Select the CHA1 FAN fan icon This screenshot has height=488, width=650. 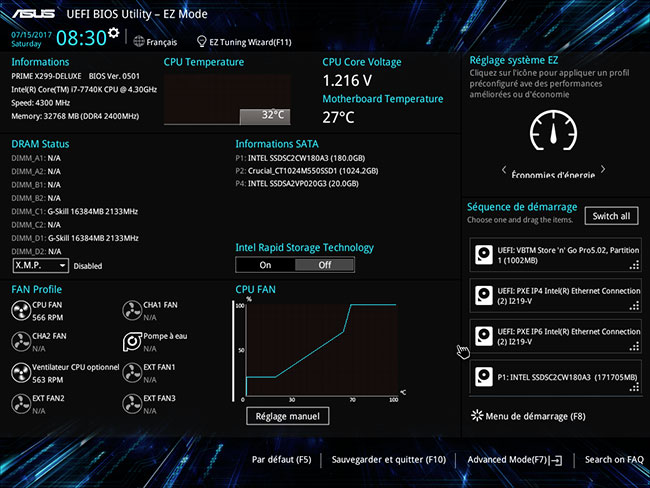coord(131,311)
